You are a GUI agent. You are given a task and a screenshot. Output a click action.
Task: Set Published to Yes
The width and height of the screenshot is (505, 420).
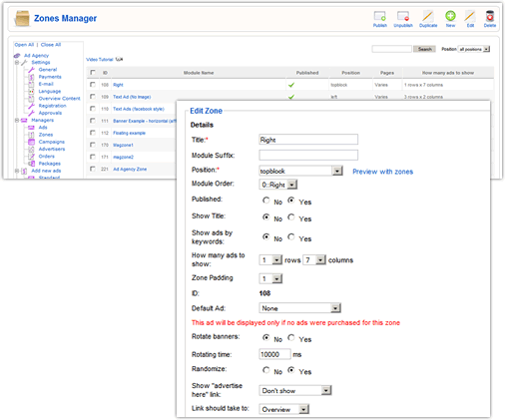pyautogui.click(x=291, y=201)
